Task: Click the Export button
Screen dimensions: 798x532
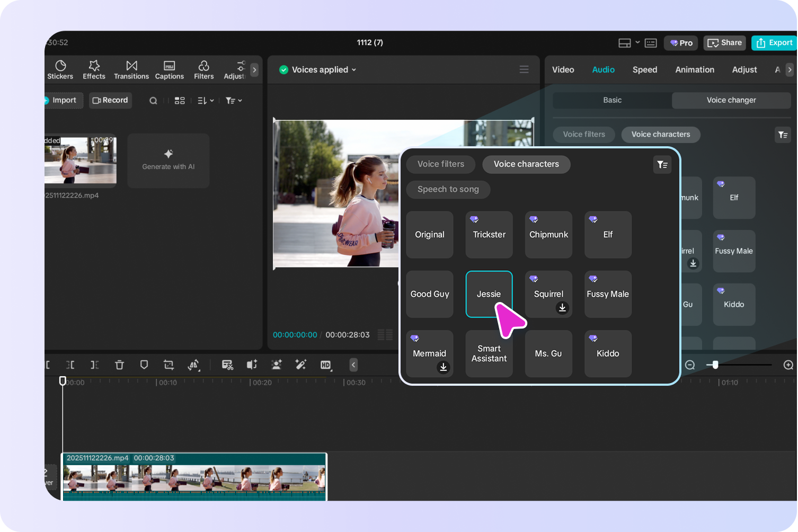Action: 774,42
